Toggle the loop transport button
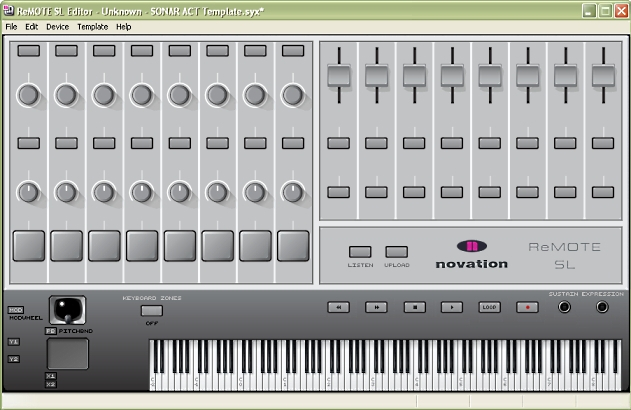 pos(489,307)
